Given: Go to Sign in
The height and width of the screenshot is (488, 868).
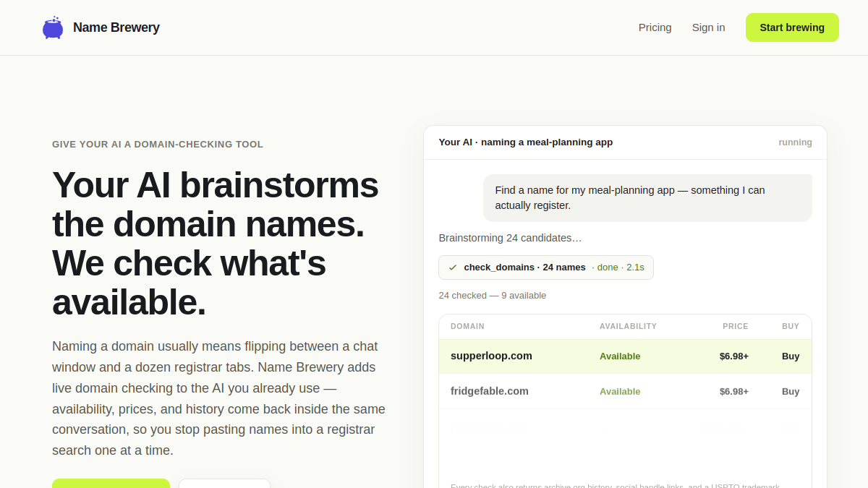Looking at the screenshot, I should [x=709, y=27].
